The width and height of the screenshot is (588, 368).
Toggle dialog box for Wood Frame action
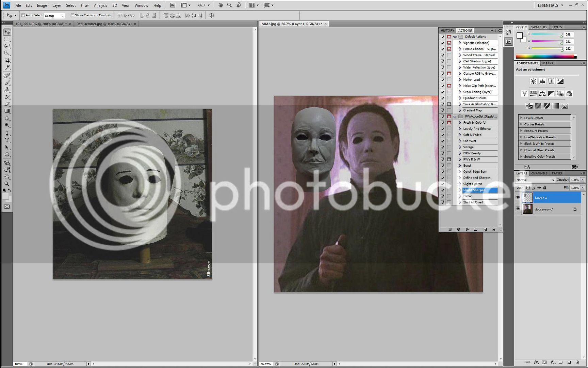click(449, 55)
